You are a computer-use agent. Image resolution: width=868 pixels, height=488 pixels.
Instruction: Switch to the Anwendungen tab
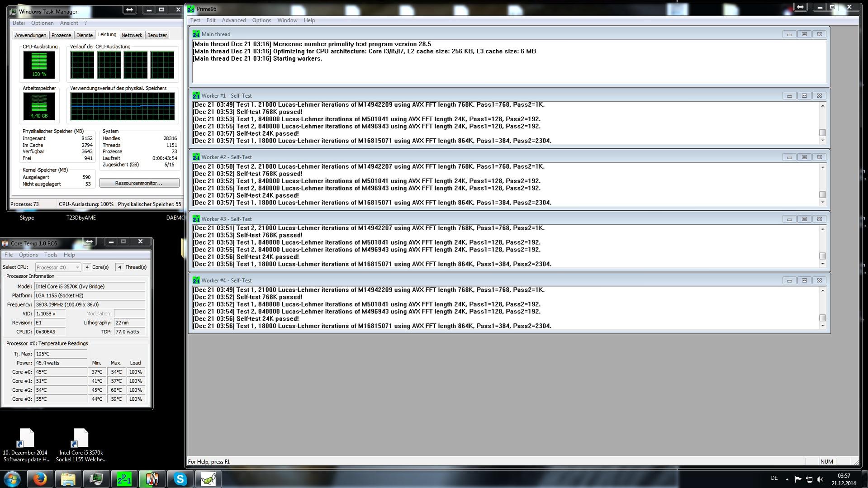(30, 35)
